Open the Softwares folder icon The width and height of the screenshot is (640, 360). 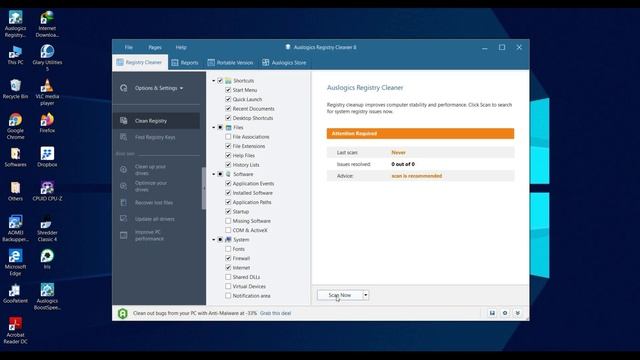pos(16,157)
